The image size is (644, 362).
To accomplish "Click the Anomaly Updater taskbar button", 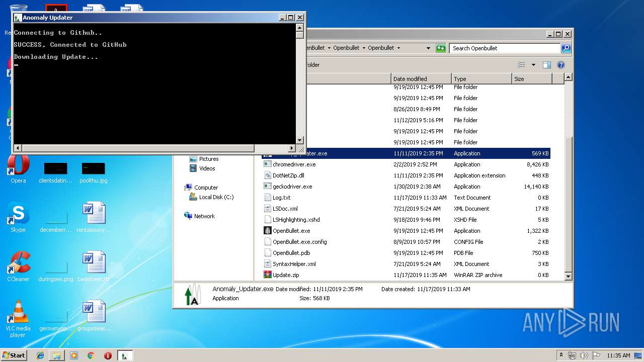I will tap(124, 355).
